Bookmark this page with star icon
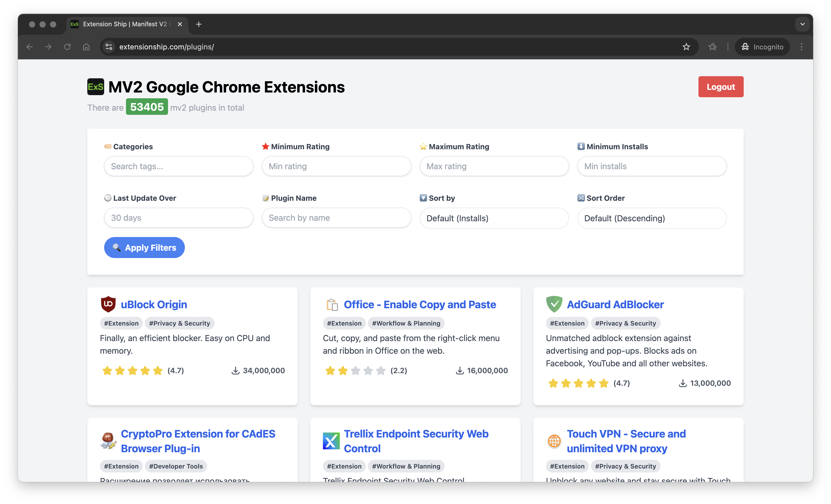831x504 pixels. coord(686,47)
